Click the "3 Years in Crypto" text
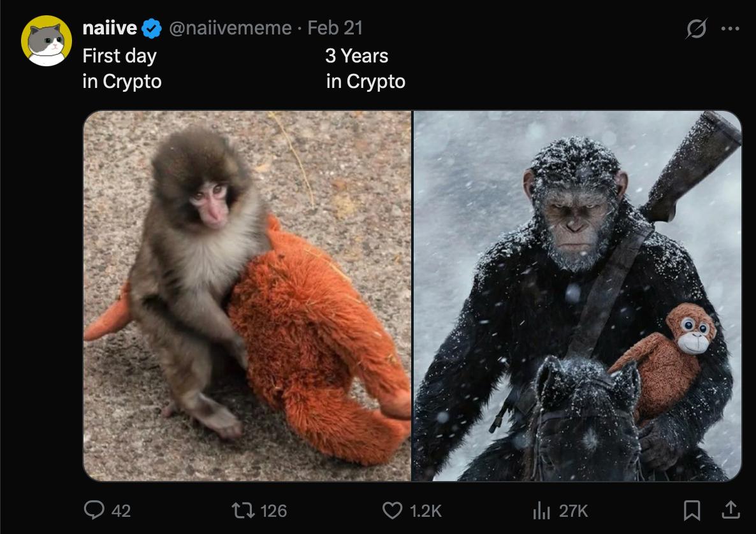 tap(365, 69)
